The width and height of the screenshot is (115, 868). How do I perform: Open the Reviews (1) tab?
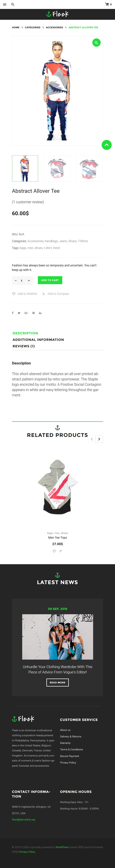coord(24,346)
